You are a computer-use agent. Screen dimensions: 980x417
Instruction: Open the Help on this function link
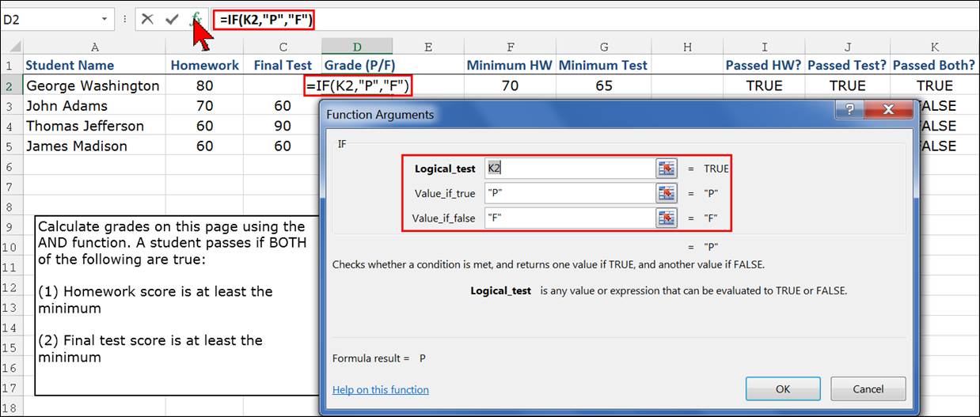click(380, 389)
